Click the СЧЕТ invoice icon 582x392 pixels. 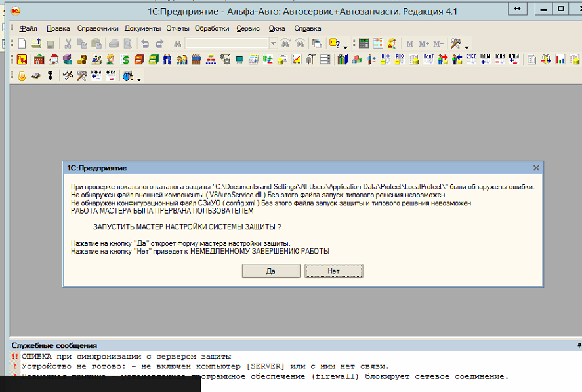click(470, 60)
